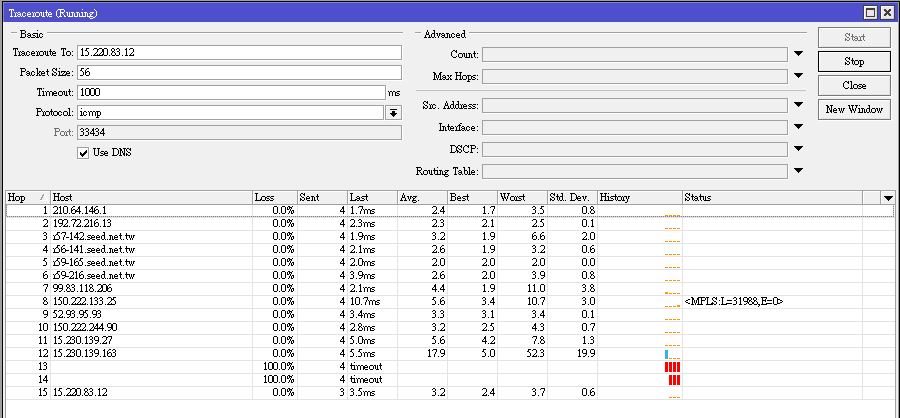Open the table column selector dropdown
The height and width of the screenshot is (418, 900).
887,198
